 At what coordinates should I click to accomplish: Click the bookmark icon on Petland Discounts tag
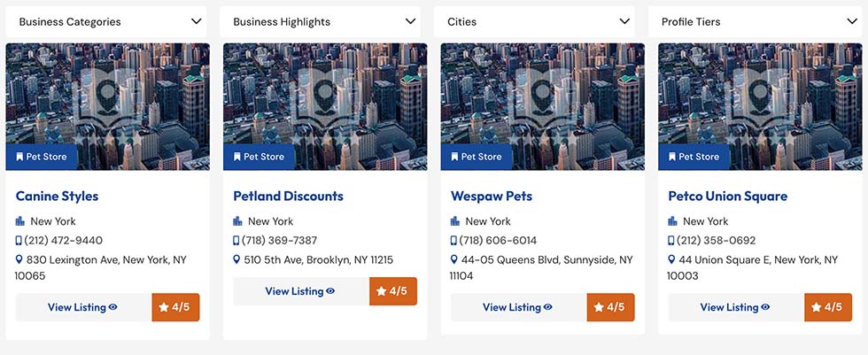click(237, 157)
